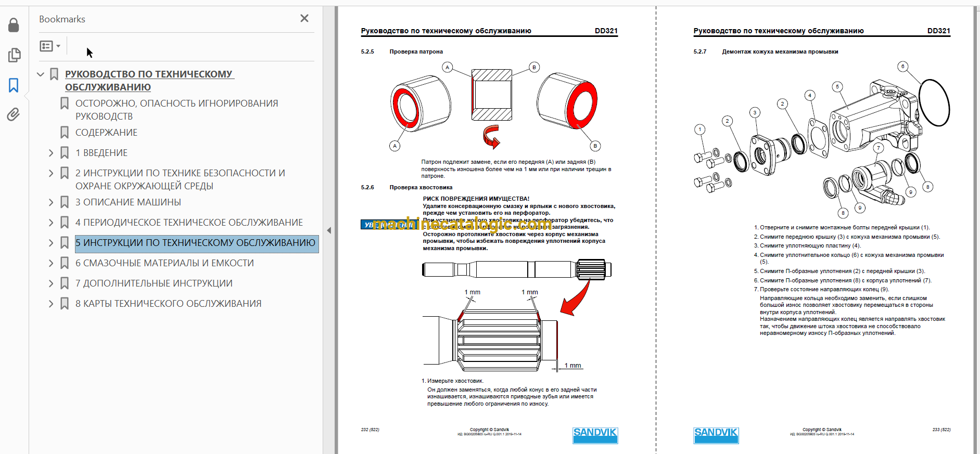Open the attachments paperclip icon
This screenshot has height=454, width=980.
[14, 114]
